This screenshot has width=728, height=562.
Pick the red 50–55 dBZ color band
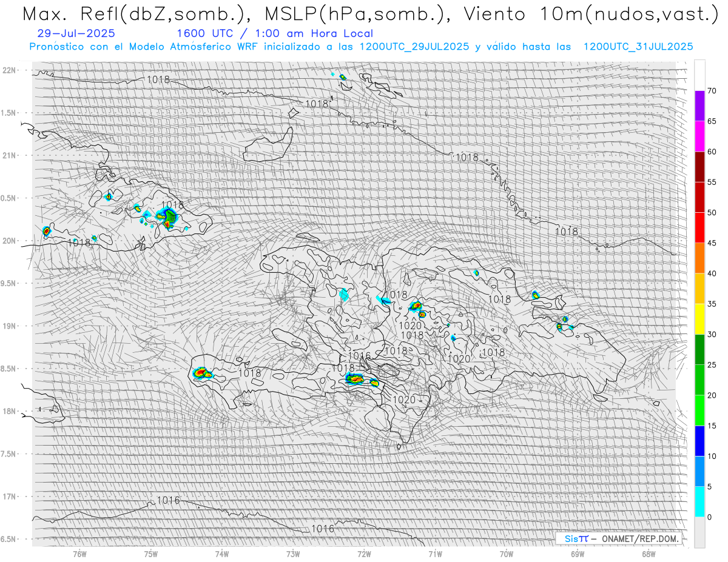[699, 197]
